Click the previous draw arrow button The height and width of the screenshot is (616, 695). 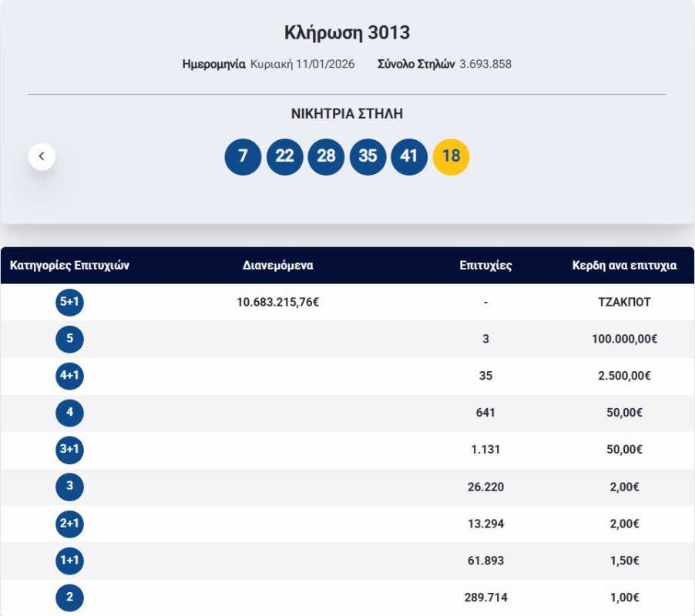coord(42,156)
